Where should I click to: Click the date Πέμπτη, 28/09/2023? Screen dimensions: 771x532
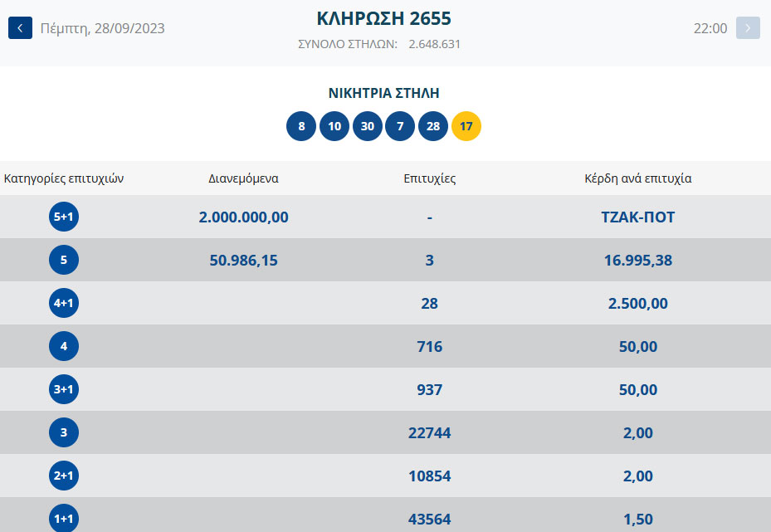103,28
